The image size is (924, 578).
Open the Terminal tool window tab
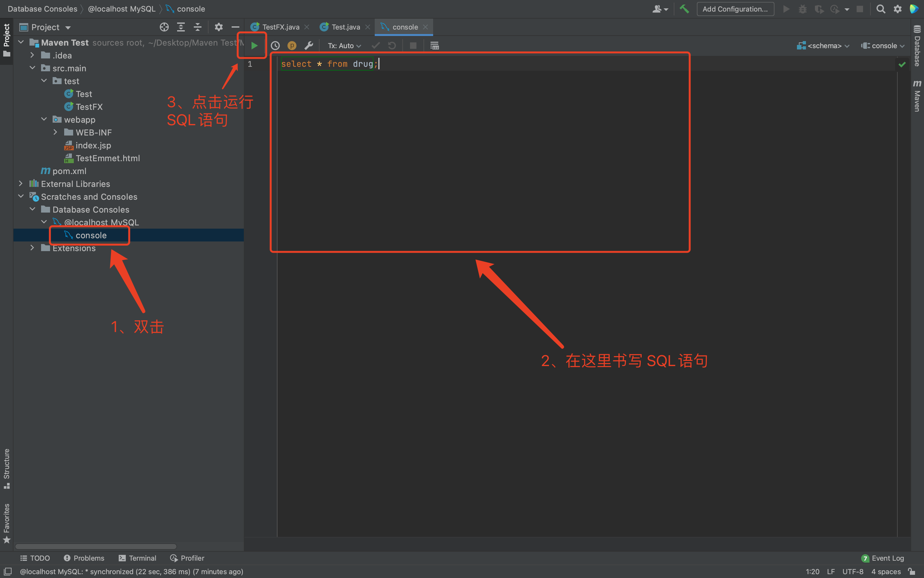[137, 558]
